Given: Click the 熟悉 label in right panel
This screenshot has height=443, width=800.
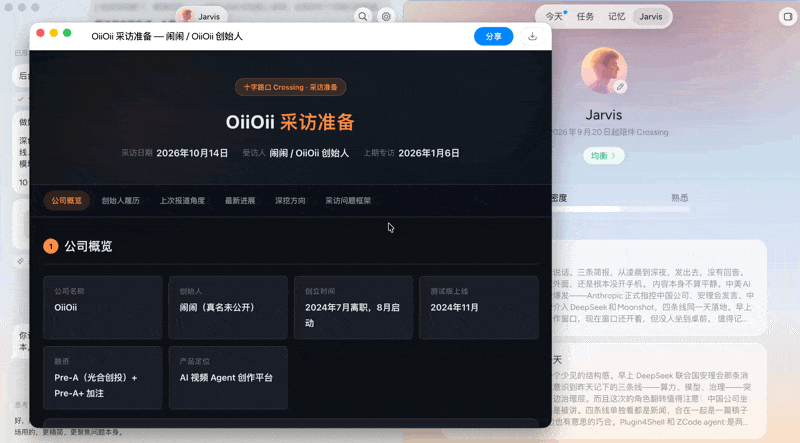Looking at the screenshot, I should [x=680, y=198].
